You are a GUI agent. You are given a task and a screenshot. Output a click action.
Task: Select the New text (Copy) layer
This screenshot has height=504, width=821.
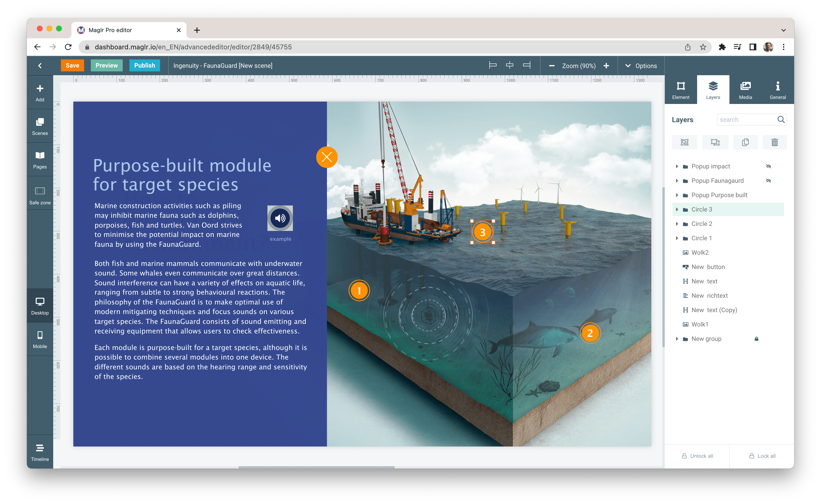tap(728, 310)
